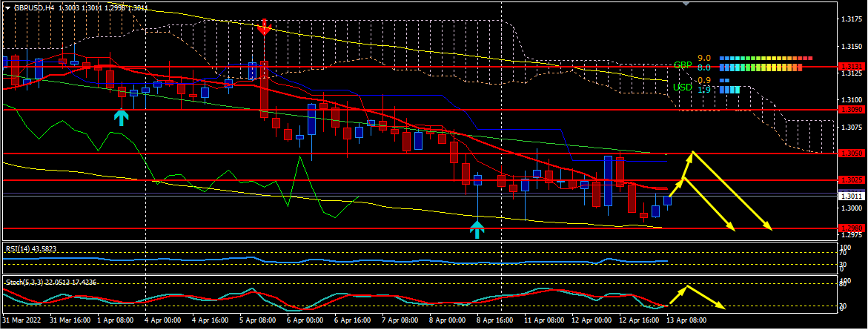The width and height of the screenshot is (868, 330).
Task: Click the USD 0.9 strength value
Action: pos(703,80)
